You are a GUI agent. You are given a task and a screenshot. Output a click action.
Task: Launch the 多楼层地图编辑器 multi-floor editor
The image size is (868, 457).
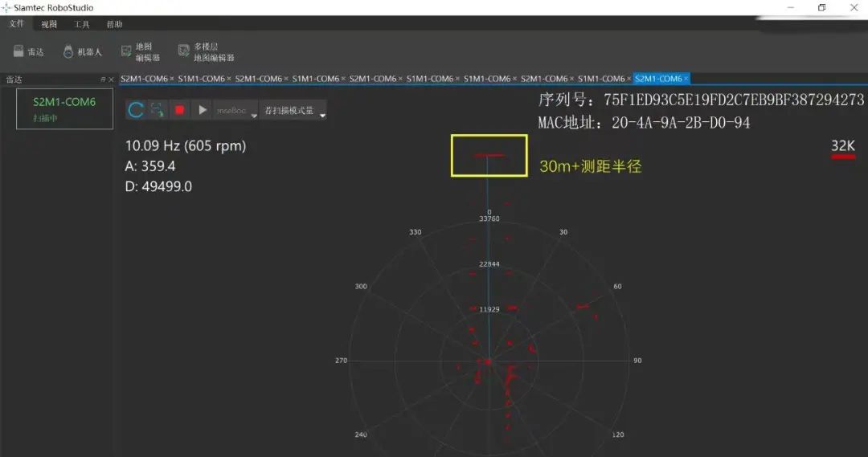point(206,52)
